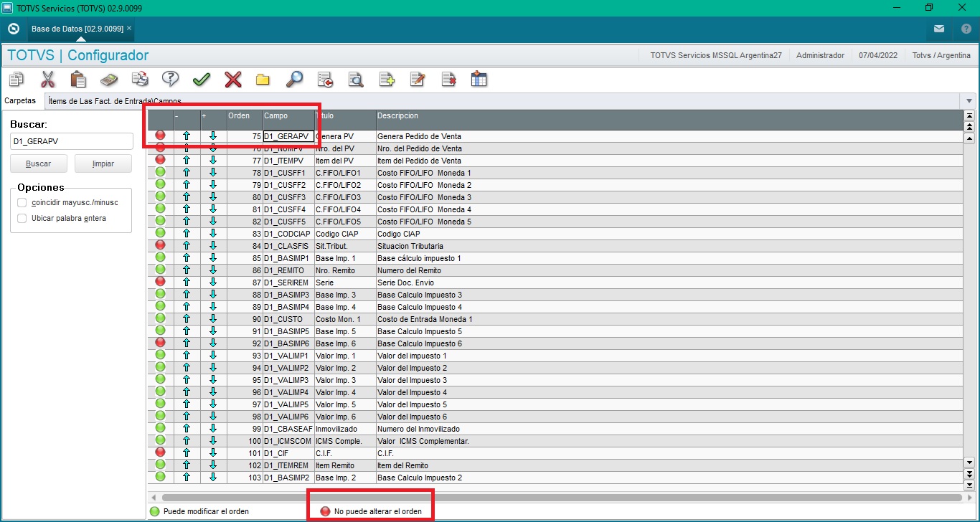Click the date 07/04/2022 in header

pos(877,55)
